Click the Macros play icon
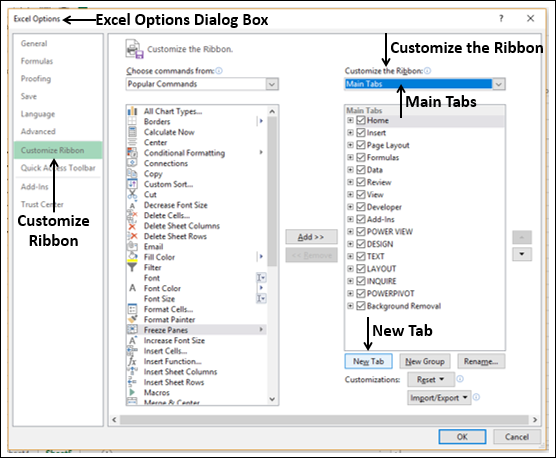Screen dimensions: 556x458 point(132,392)
